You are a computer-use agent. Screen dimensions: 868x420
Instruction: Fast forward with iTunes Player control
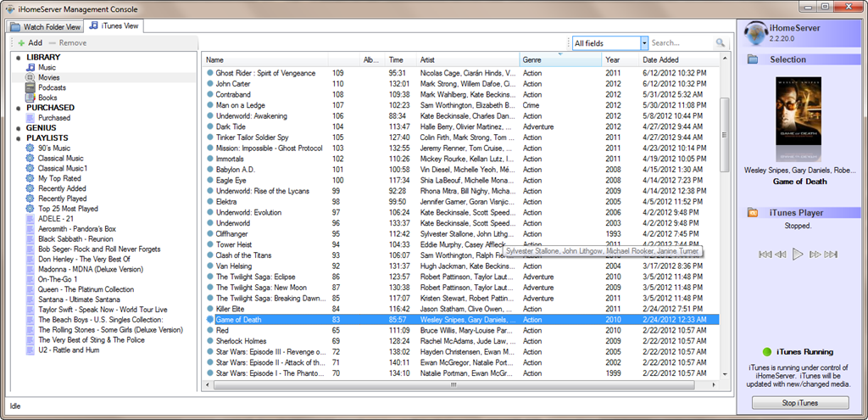(815, 255)
